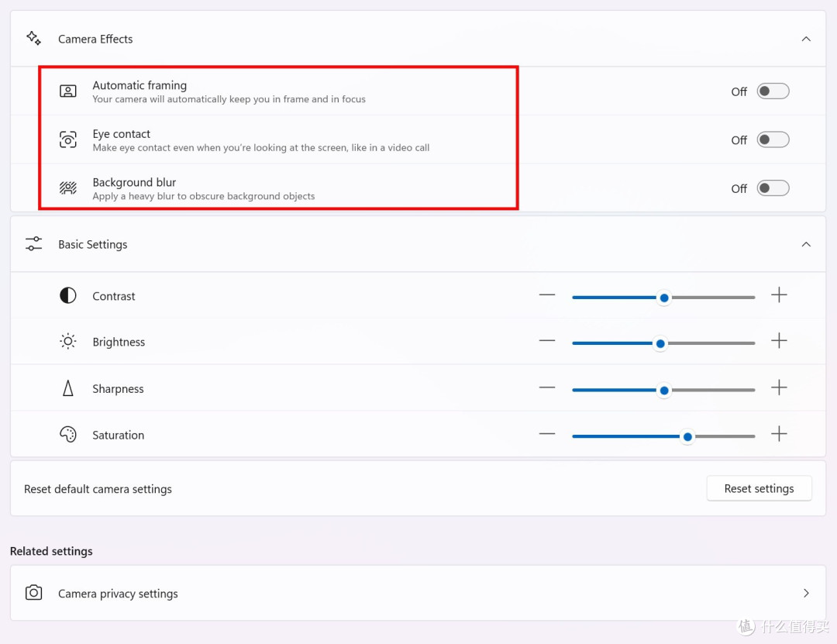Open Camera privacy settings via chevron arrow
This screenshot has height=644, width=837.
point(806,594)
